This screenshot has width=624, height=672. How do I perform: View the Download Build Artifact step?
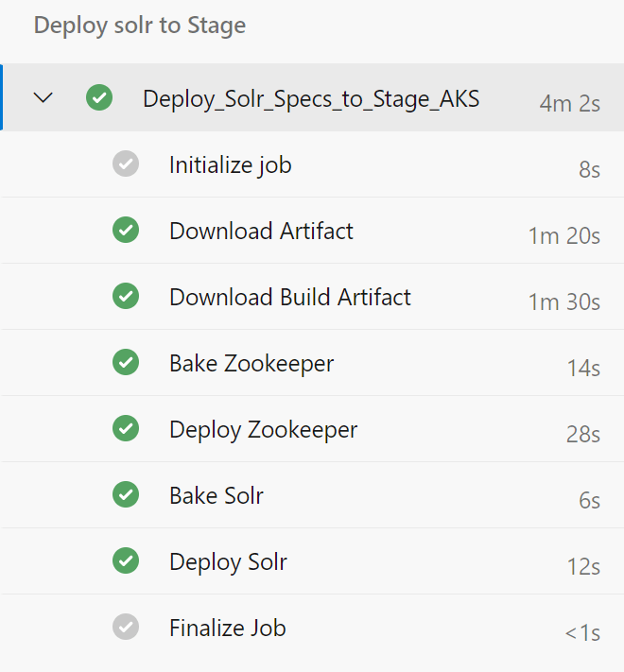[x=289, y=298]
